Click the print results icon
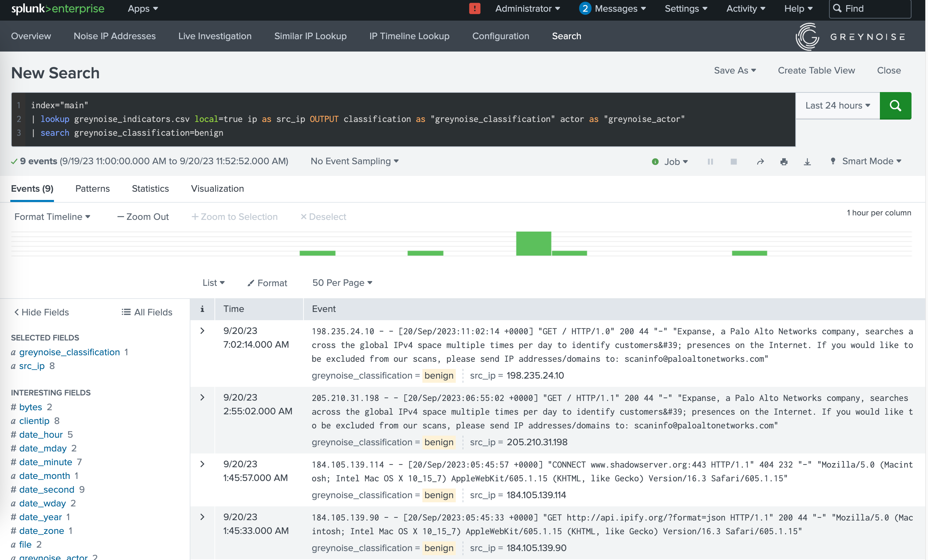 [x=784, y=161]
